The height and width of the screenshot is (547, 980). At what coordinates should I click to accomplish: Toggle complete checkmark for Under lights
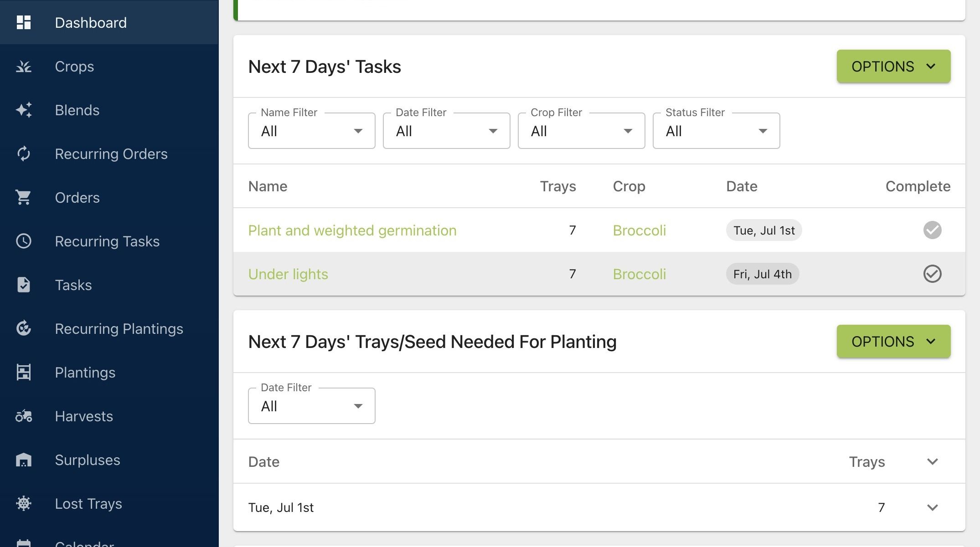932,274
